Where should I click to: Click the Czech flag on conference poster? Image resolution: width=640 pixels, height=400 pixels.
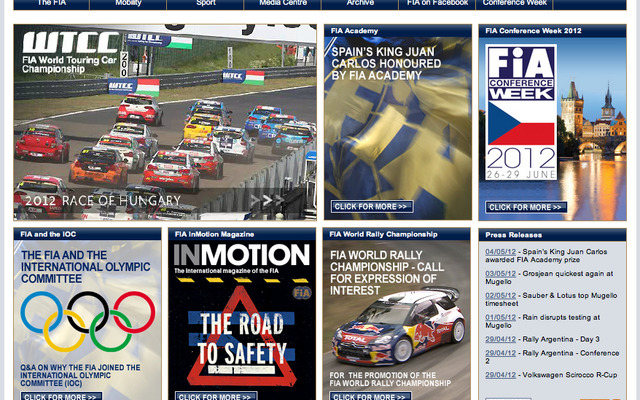[521, 123]
